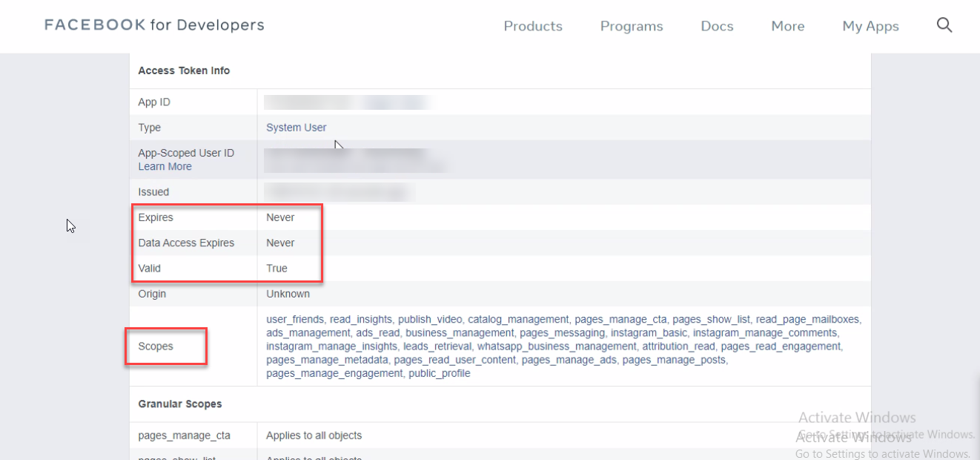Click the pages_manage_ads scope
980x460 pixels.
point(569,360)
